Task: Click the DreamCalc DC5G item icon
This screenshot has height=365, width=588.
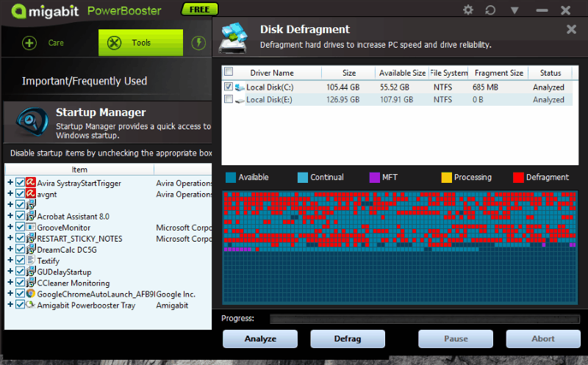Action: pyautogui.click(x=31, y=249)
